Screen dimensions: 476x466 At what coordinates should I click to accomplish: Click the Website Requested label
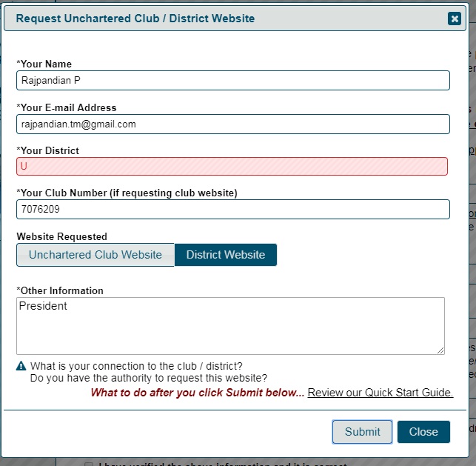click(61, 236)
